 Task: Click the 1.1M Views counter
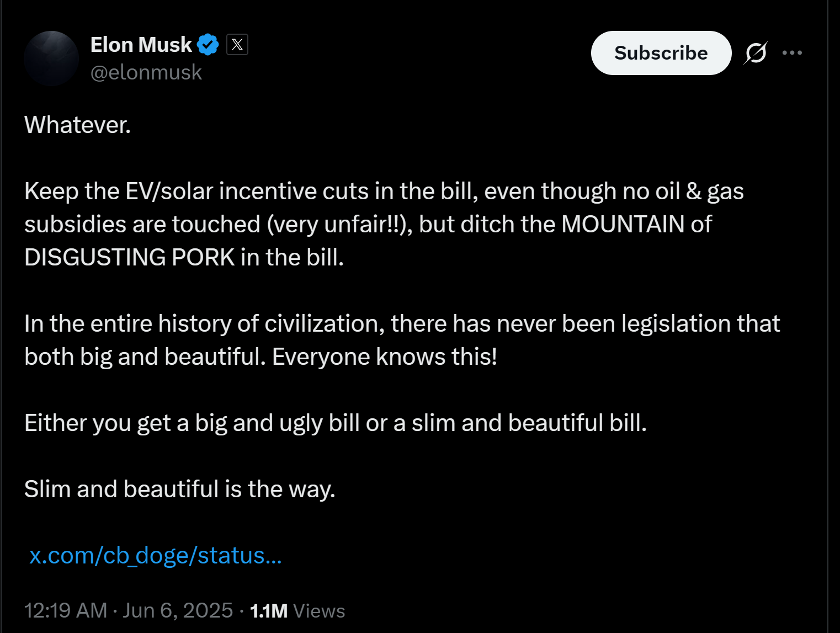point(297,610)
